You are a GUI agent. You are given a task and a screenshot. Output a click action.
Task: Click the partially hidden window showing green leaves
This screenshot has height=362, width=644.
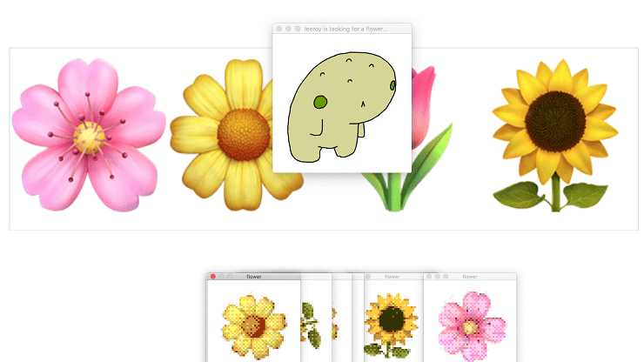[316, 320]
